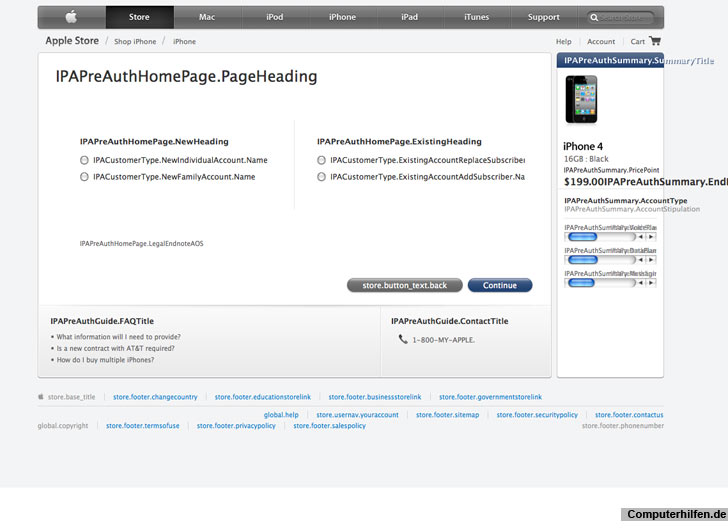Select the NewIndividualAccount radio option

84,160
